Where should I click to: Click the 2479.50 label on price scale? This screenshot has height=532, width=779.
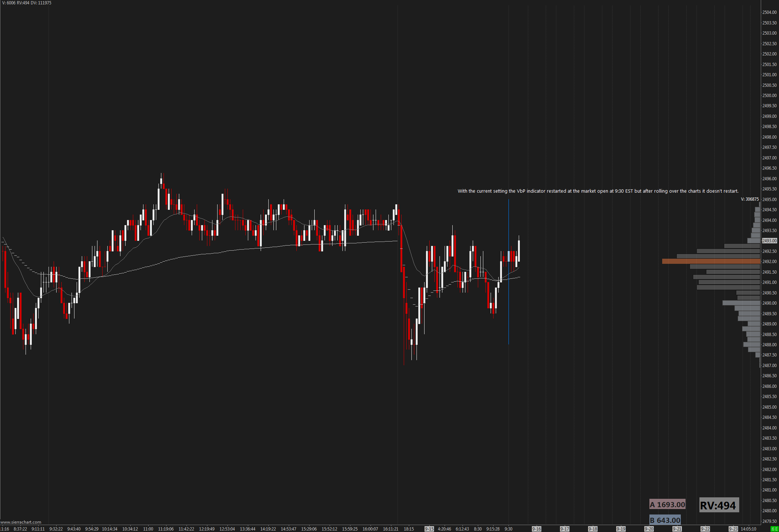[x=769, y=521]
